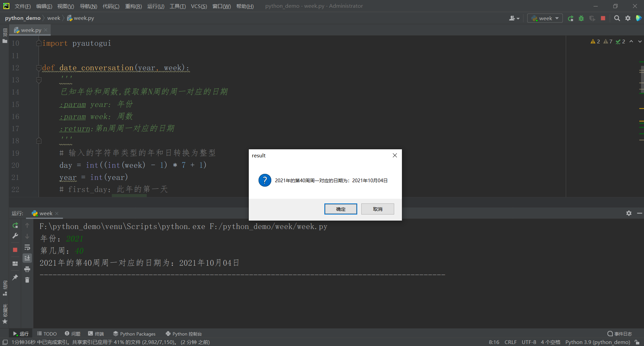The height and width of the screenshot is (346, 644).
Task: Close the week tab in Run panel
Action: pyautogui.click(x=57, y=214)
